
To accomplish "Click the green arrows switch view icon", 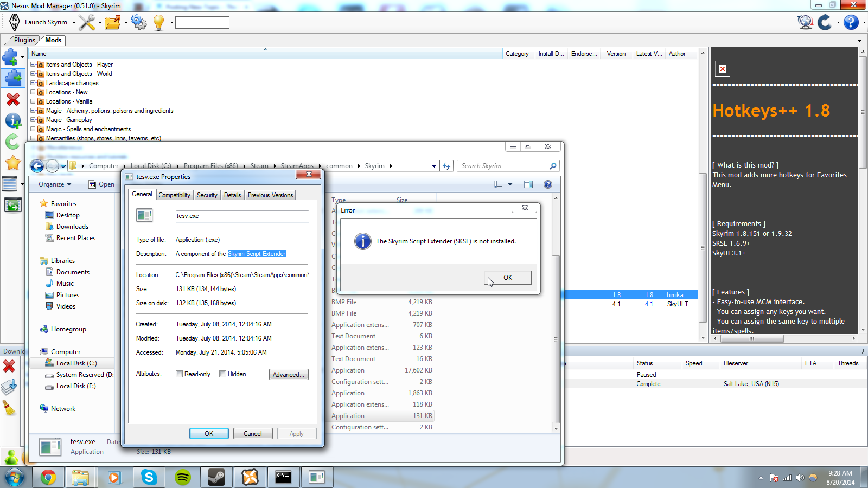I will tap(13, 205).
